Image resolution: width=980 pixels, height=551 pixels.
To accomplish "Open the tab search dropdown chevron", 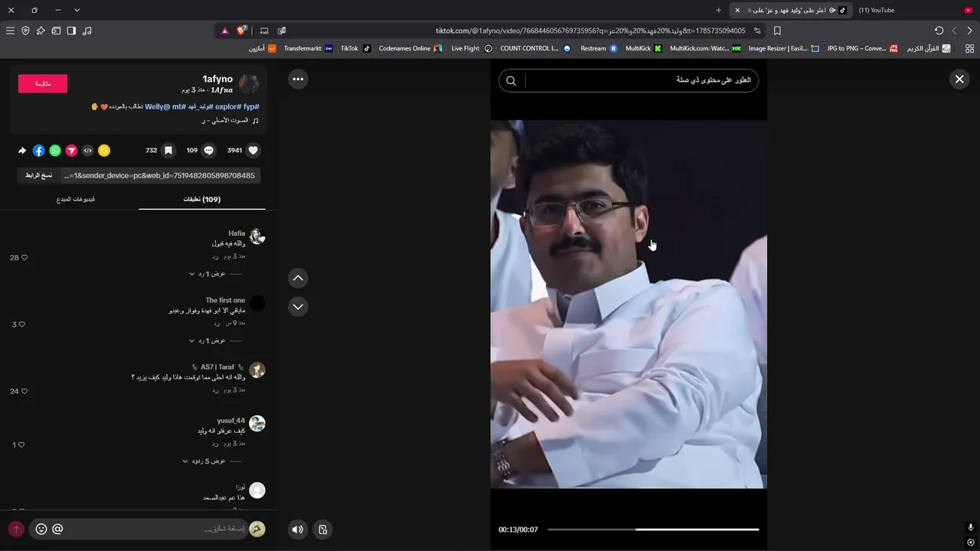I will (77, 10).
